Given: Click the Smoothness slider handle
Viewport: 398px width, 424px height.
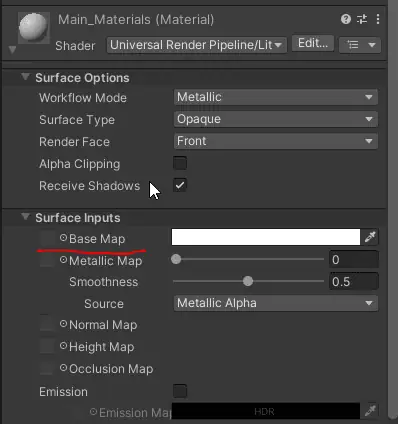Looking at the screenshot, I should (248, 281).
